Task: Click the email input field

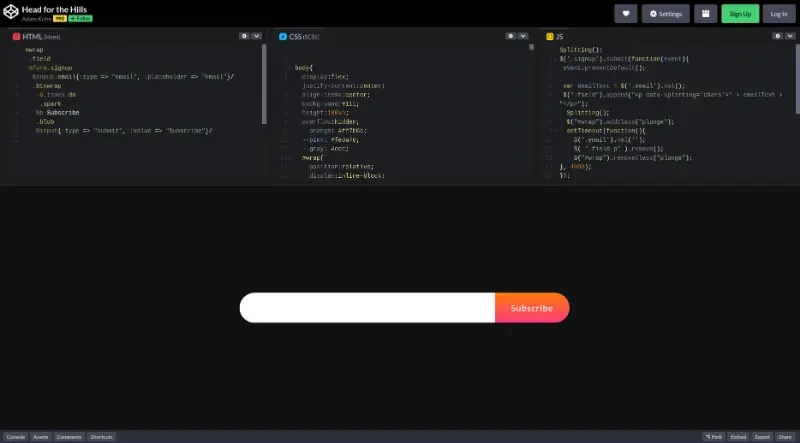Action: click(x=367, y=308)
